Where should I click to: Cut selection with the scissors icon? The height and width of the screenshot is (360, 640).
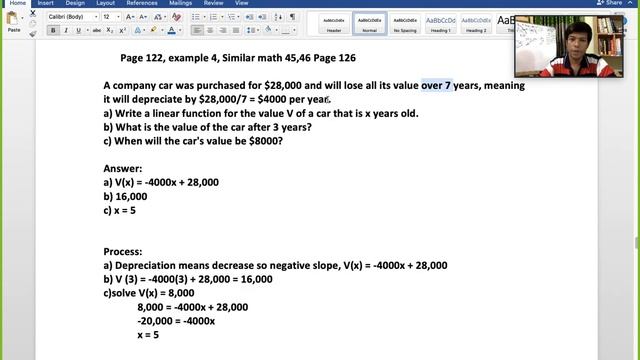(x=33, y=14)
